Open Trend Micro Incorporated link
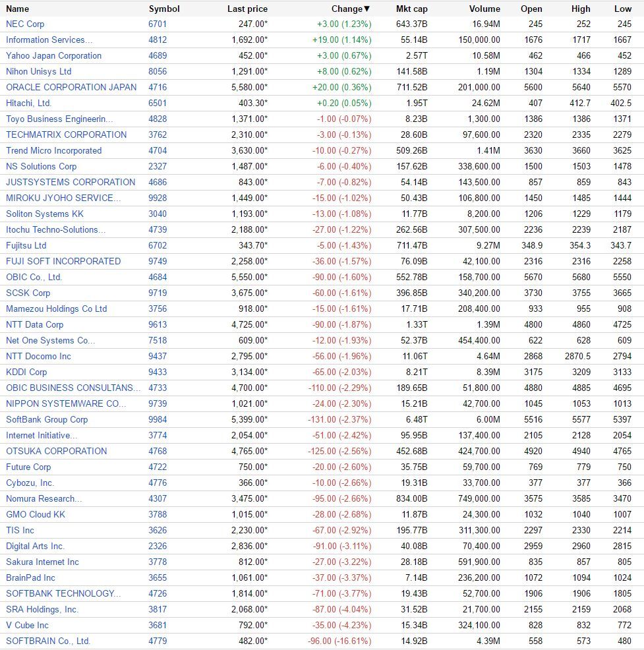Screen dimensions: 644x650 [x=53, y=150]
